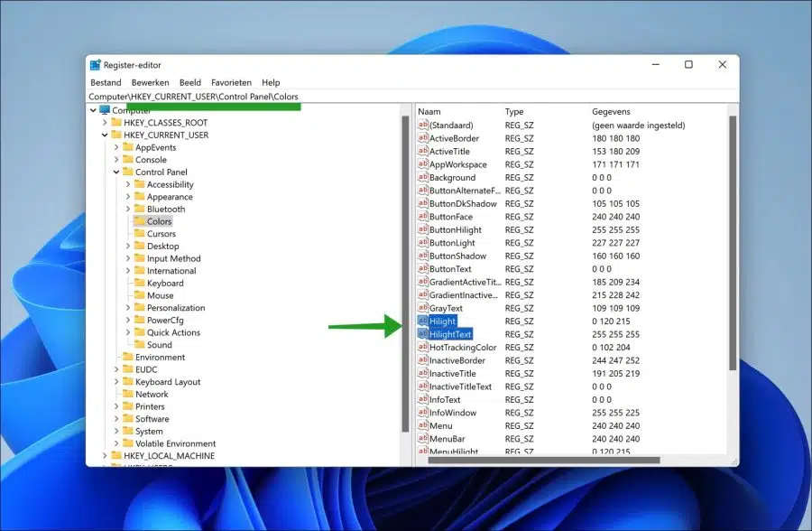Viewport: 812px width, 531px height.
Task: Click the AppWorkspace string value icon
Action: pos(423,163)
